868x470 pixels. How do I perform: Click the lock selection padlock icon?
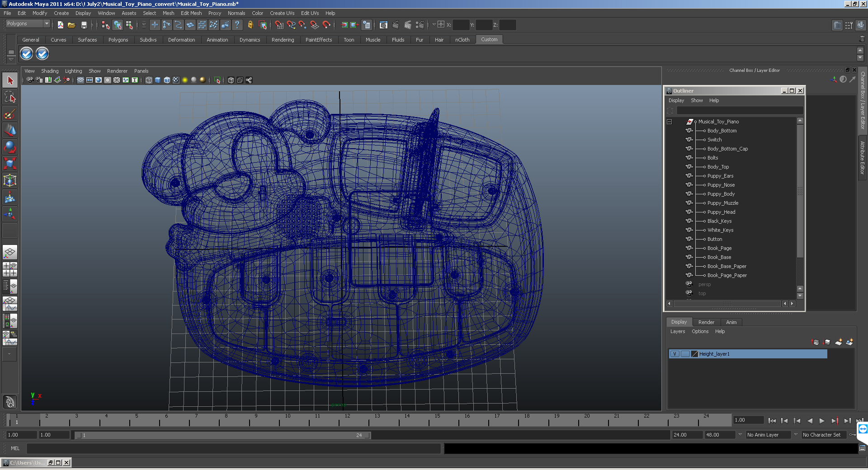[250, 25]
